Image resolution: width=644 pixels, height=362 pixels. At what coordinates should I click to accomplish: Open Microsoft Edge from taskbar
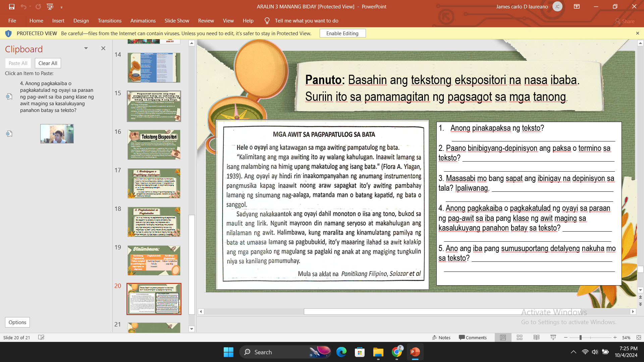(x=341, y=352)
